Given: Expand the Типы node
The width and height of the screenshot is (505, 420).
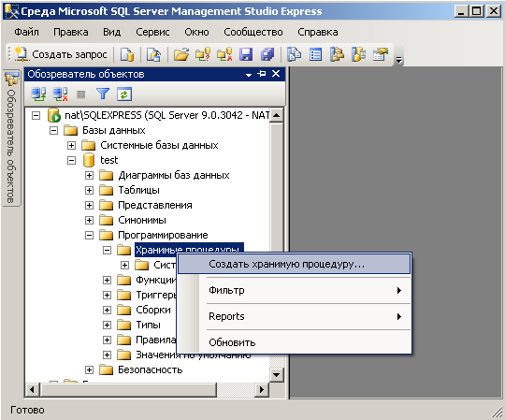Looking at the screenshot, I should (107, 325).
